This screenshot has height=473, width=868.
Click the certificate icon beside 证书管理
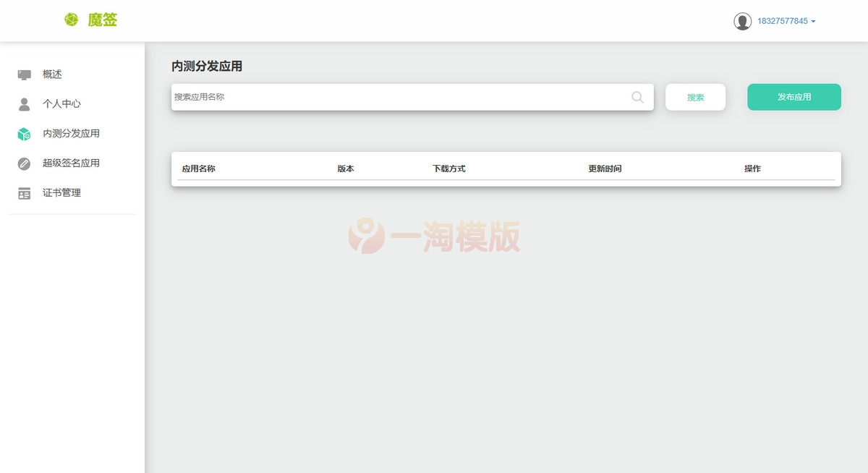click(x=24, y=192)
